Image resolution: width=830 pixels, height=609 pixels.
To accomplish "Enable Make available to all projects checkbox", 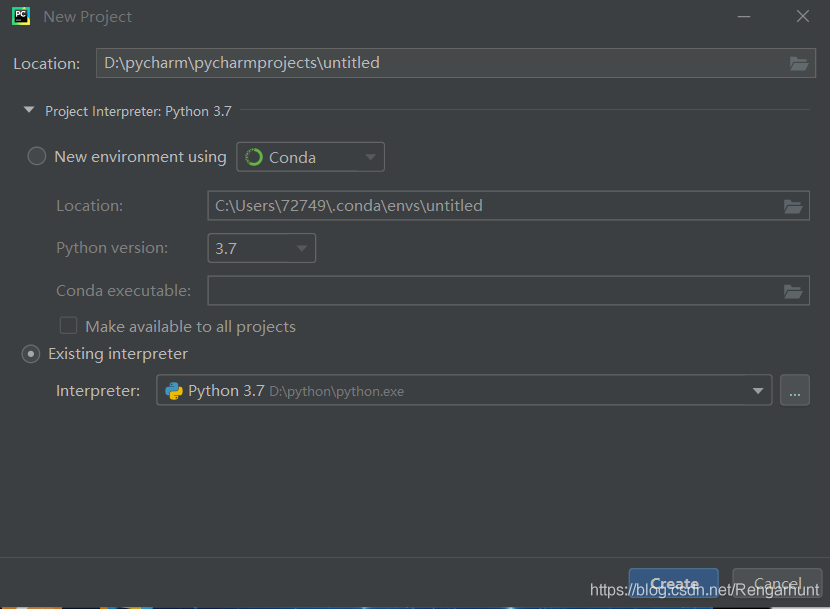I will [x=68, y=325].
